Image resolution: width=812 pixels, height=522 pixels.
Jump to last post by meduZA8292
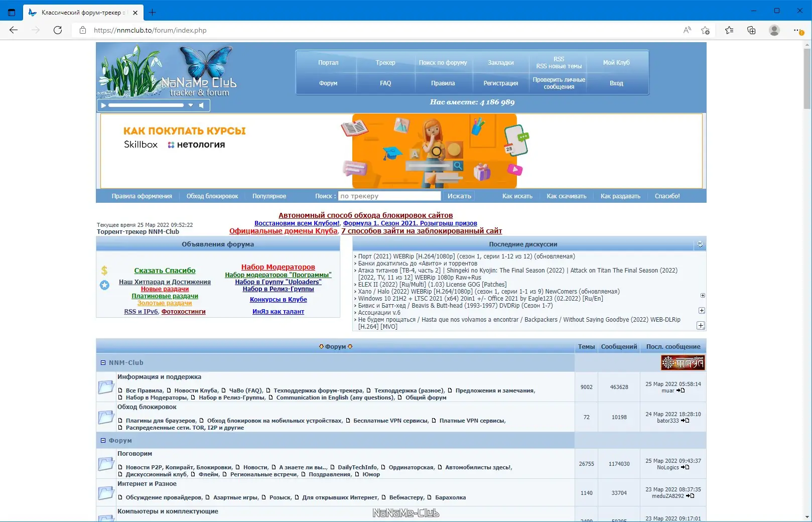click(x=690, y=496)
